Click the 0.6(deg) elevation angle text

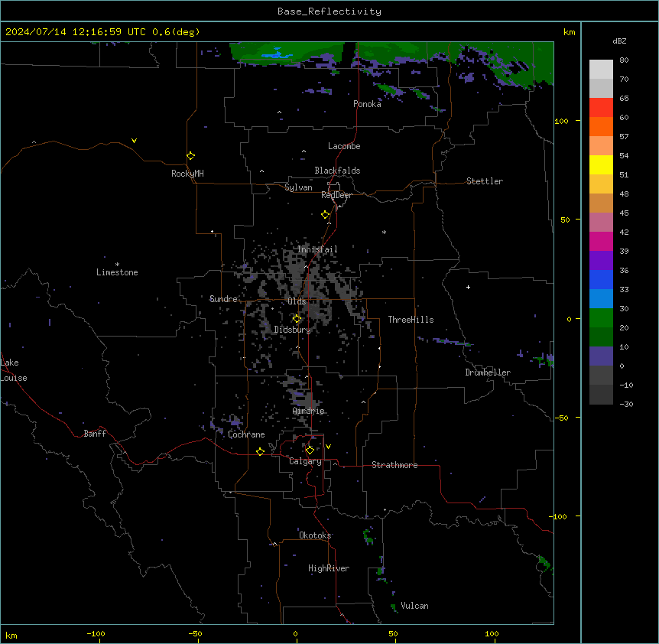(176, 32)
